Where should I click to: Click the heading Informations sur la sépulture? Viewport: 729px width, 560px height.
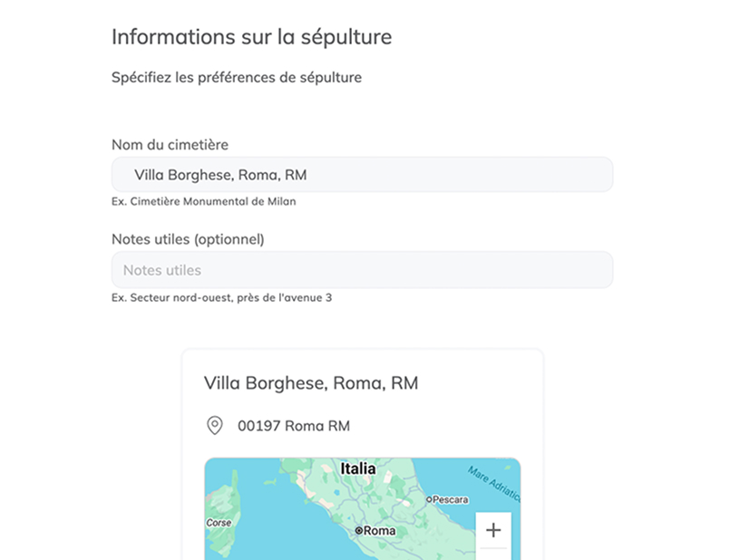(x=250, y=37)
